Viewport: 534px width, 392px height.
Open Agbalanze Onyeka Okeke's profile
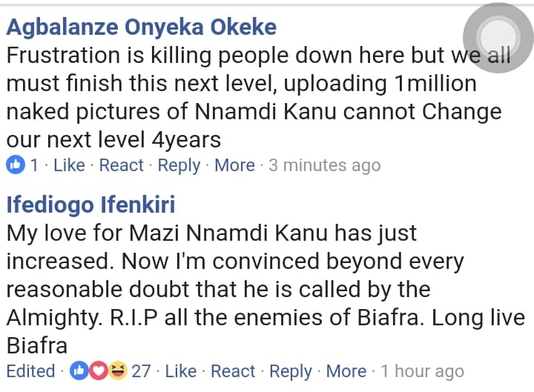tap(141, 27)
